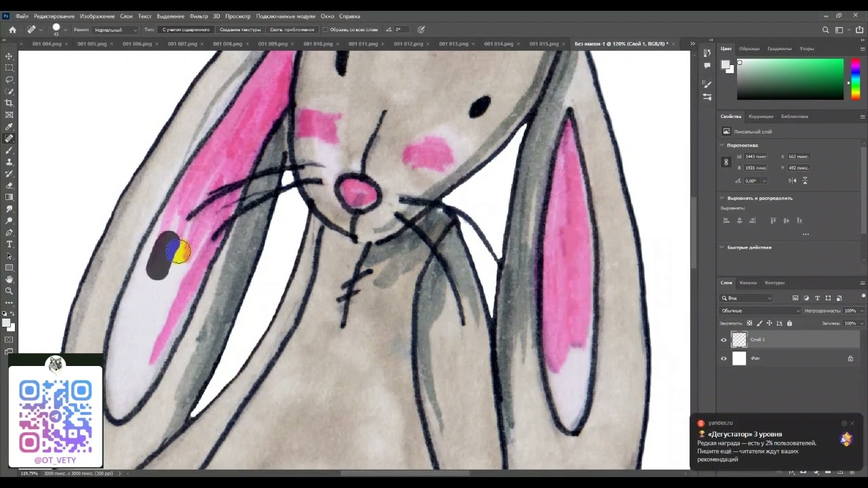Select the Rectangular Marquee tool
The height and width of the screenshot is (488, 868).
[9, 68]
